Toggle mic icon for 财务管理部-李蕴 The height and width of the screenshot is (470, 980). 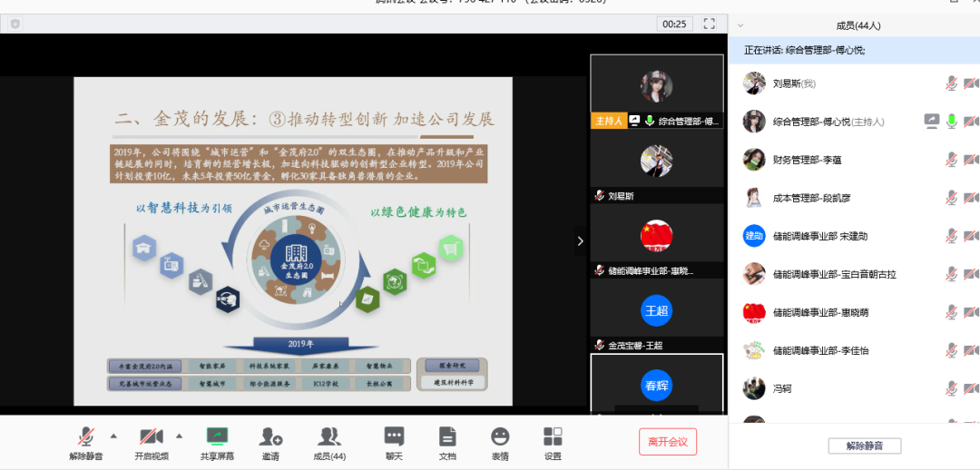tap(951, 160)
